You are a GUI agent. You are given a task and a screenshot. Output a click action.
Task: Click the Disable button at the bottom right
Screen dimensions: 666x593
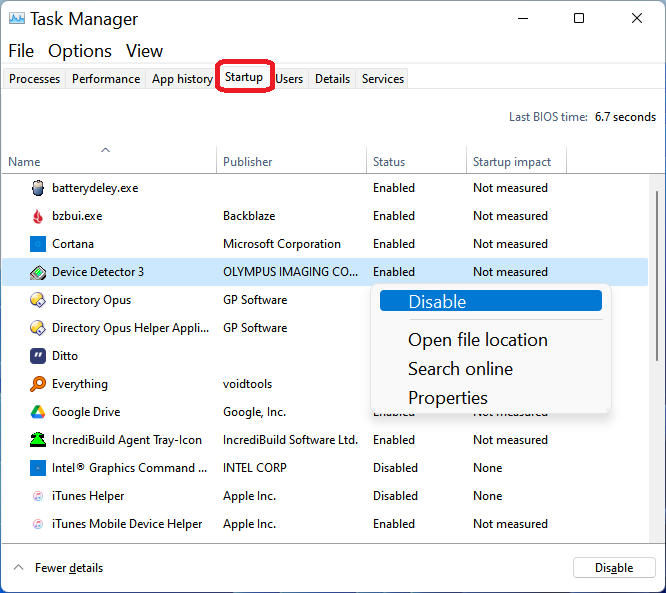(x=614, y=568)
